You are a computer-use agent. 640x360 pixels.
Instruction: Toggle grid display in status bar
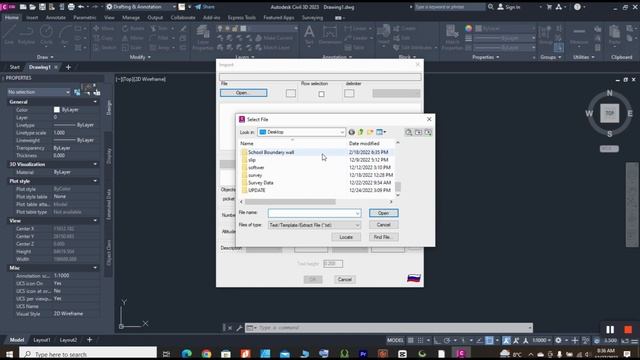pyautogui.click(x=411, y=340)
